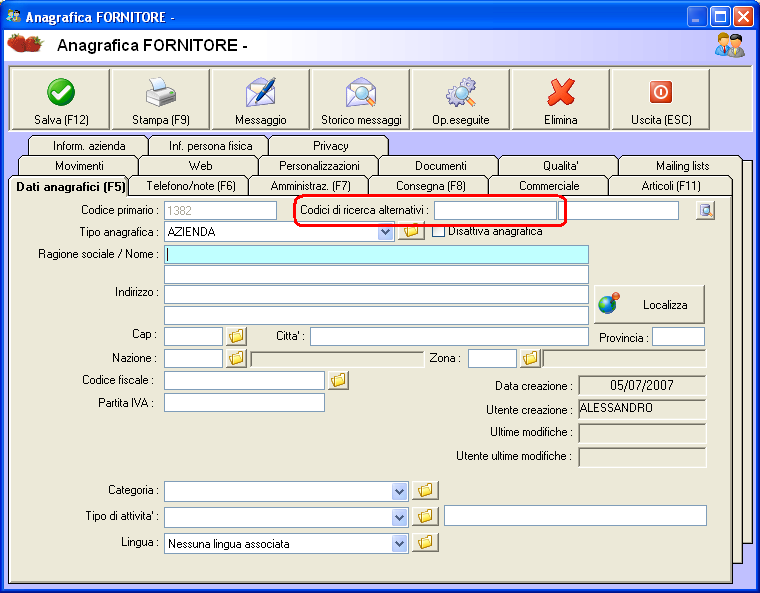
Task: Click the Partita IVA input field
Action: (244, 402)
